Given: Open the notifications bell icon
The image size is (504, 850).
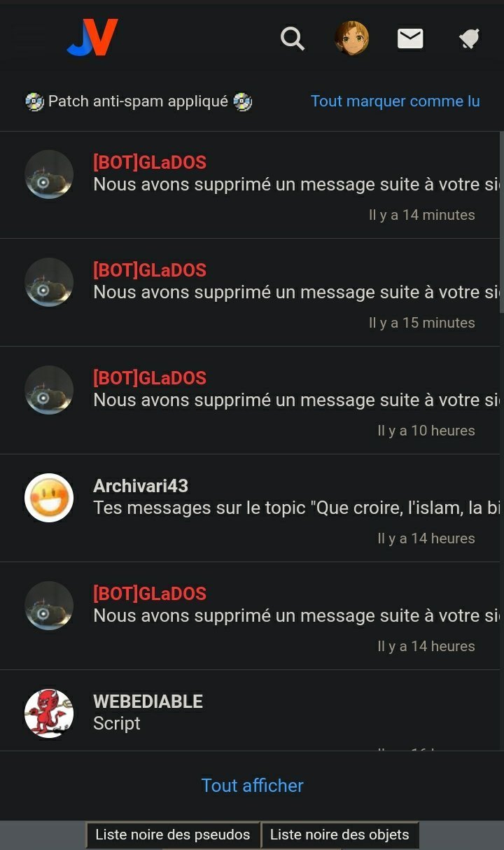Looking at the screenshot, I should pyautogui.click(x=469, y=39).
